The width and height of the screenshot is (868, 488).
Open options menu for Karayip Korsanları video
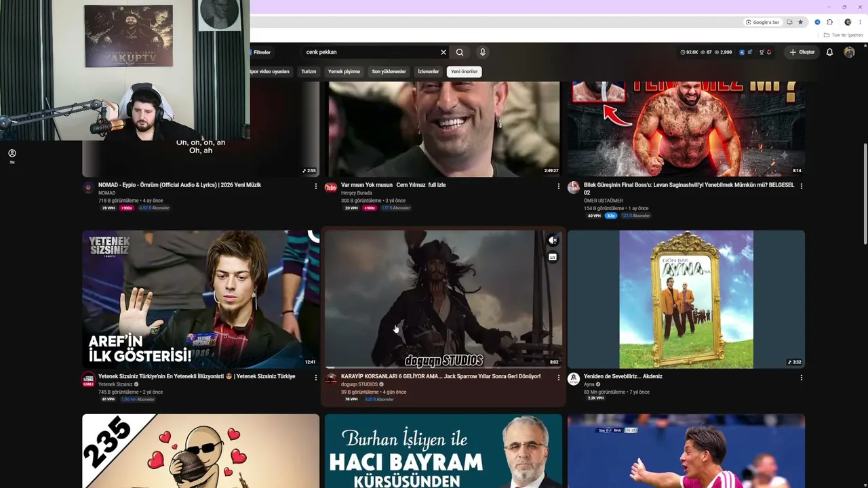(x=558, y=378)
